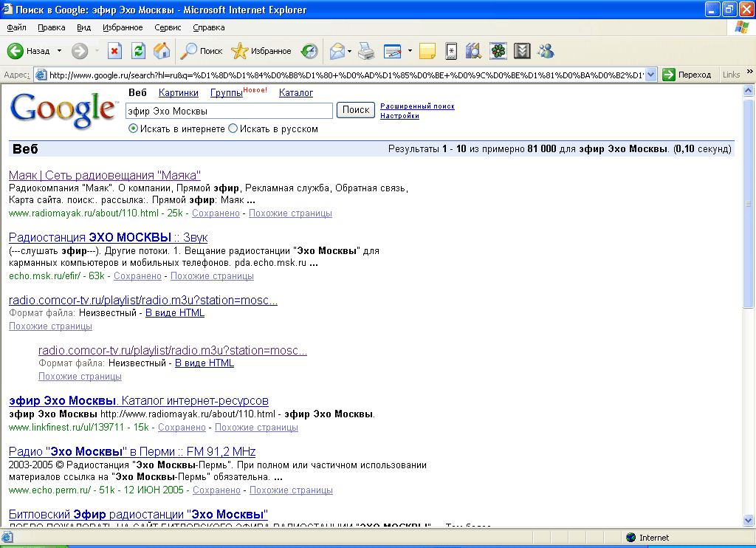Open 'эфир Эхо Москвы. Каталог интернет-ресурсов' result
This screenshot has height=548, width=756.
pos(139,400)
